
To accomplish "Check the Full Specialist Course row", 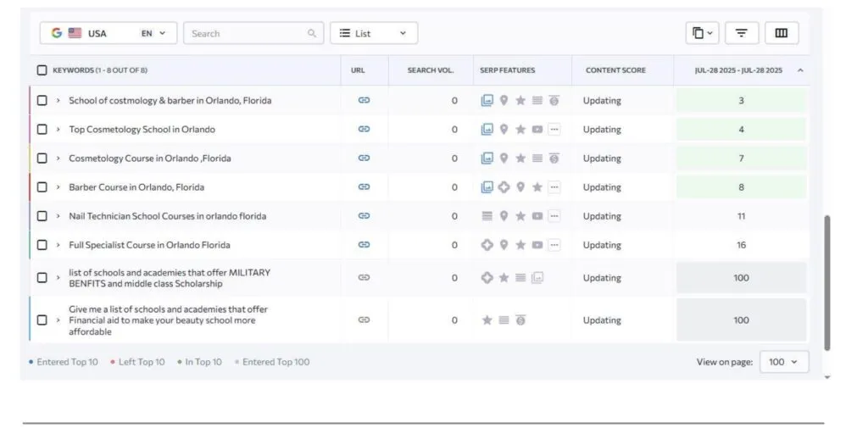I will 42,245.
